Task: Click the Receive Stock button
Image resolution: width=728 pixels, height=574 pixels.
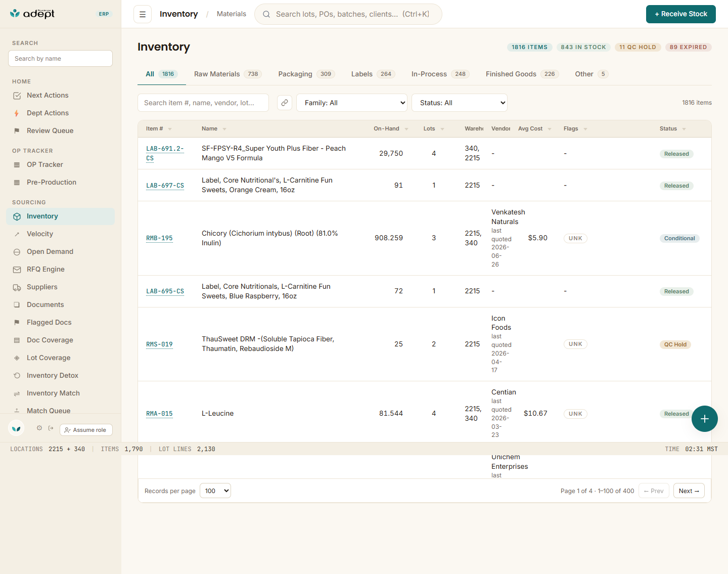Action: pos(680,14)
